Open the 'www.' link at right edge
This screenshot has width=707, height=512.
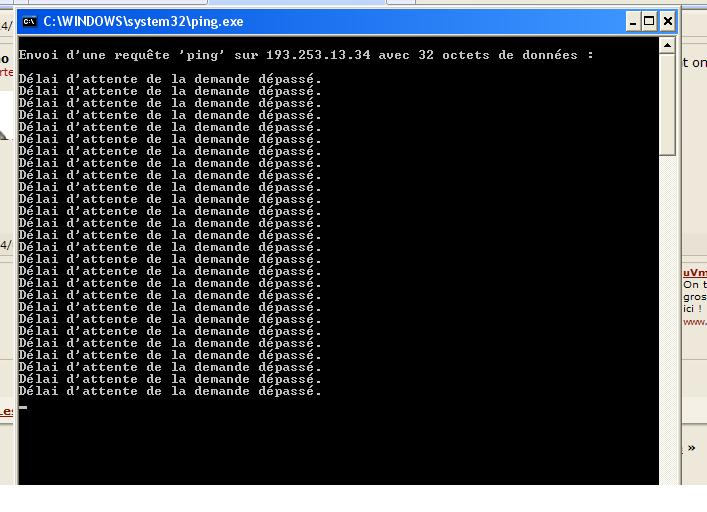pos(694,322)
